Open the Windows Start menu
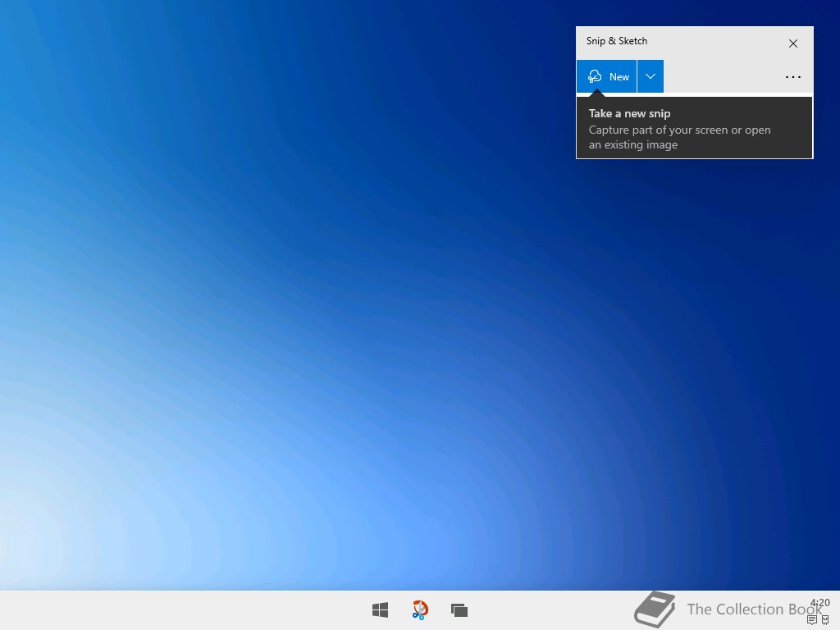This screenshot has height=630, width=840. (x=381, y=610)
